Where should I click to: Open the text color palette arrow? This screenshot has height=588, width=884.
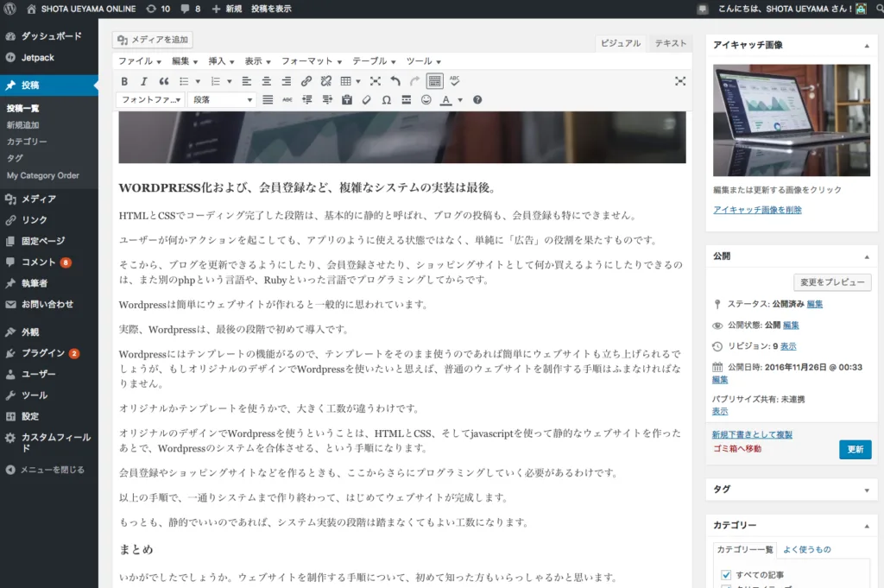460,100
